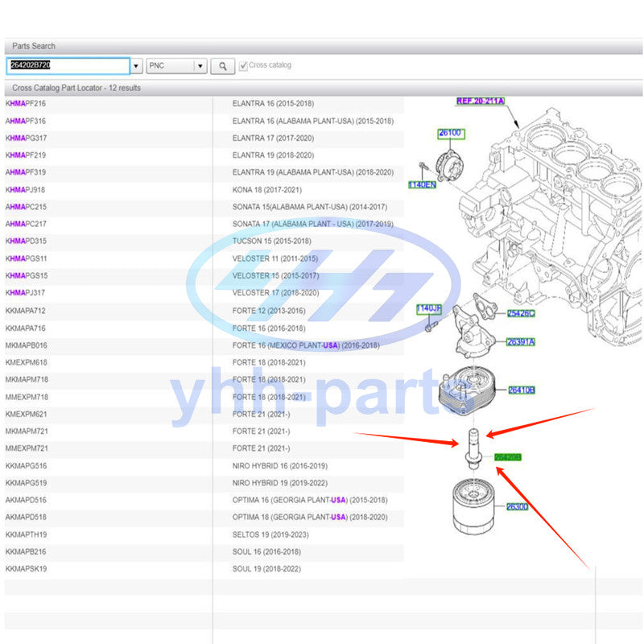This screenshot has width=644, height=644.
Task: Open TUCSON 15 (2015-2018) model entry
Action: pos(271,241)
